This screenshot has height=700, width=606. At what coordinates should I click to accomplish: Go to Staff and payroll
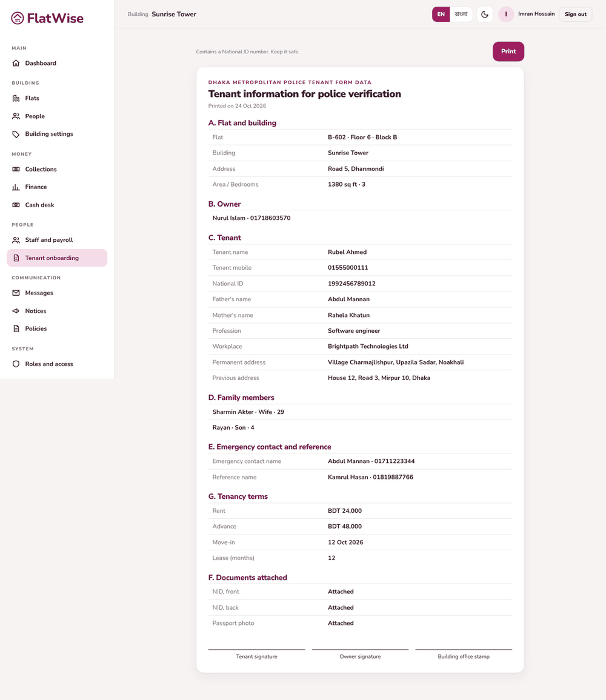tap(57, 240)
